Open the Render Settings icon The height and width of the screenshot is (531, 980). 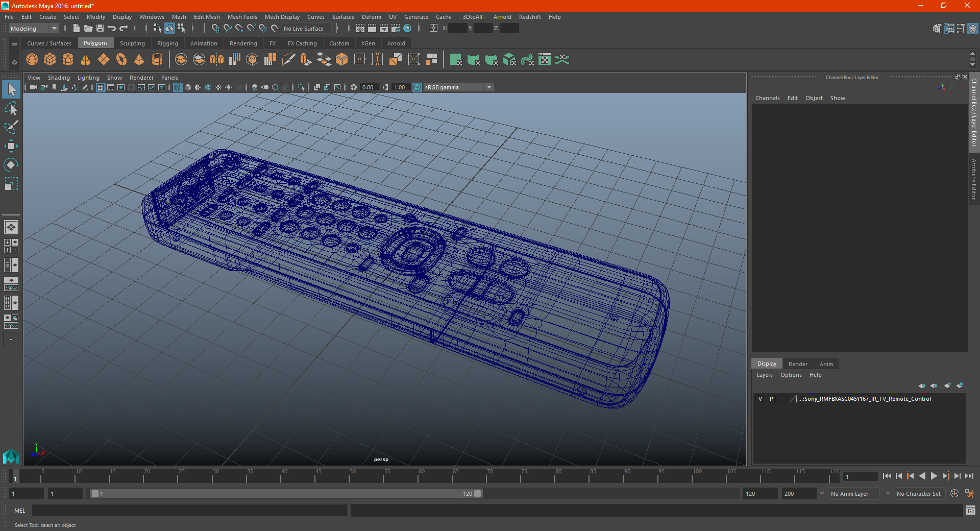point(396,29)
